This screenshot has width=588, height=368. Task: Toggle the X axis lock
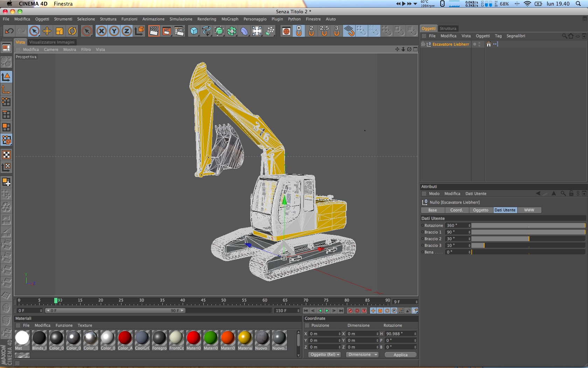coord(101,31)
